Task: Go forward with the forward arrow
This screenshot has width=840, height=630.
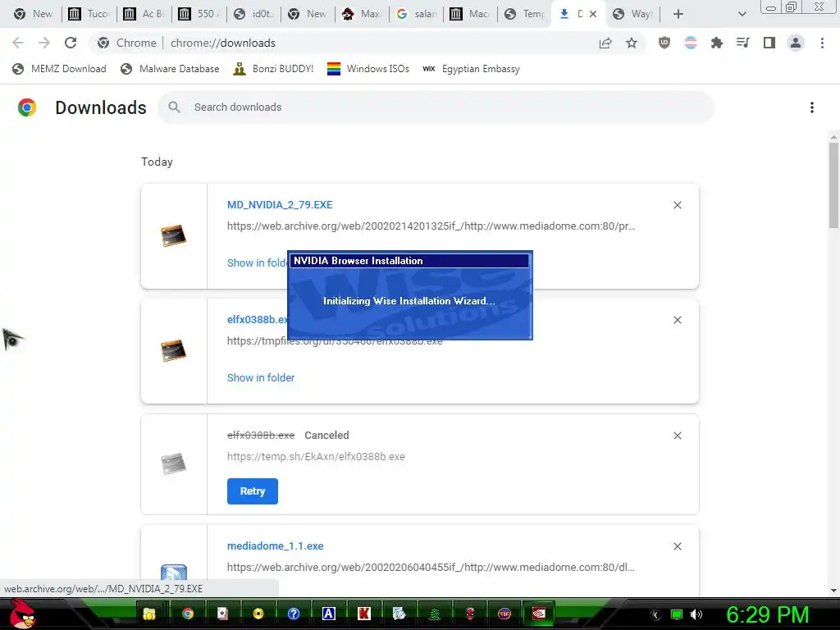Action: [44, 43]
